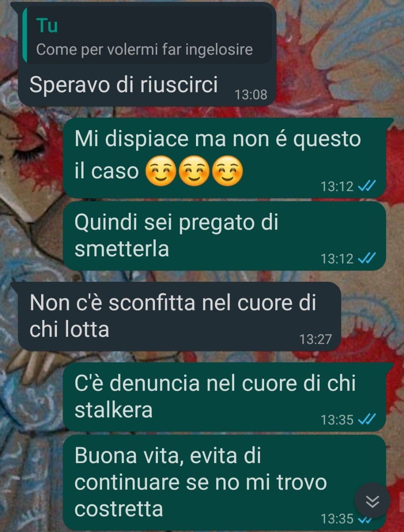The height and width of the screenshot is (532, 404).
Task: Tap the 'Tu' sender label in quoted reply
Action: [x=47, y=25]
